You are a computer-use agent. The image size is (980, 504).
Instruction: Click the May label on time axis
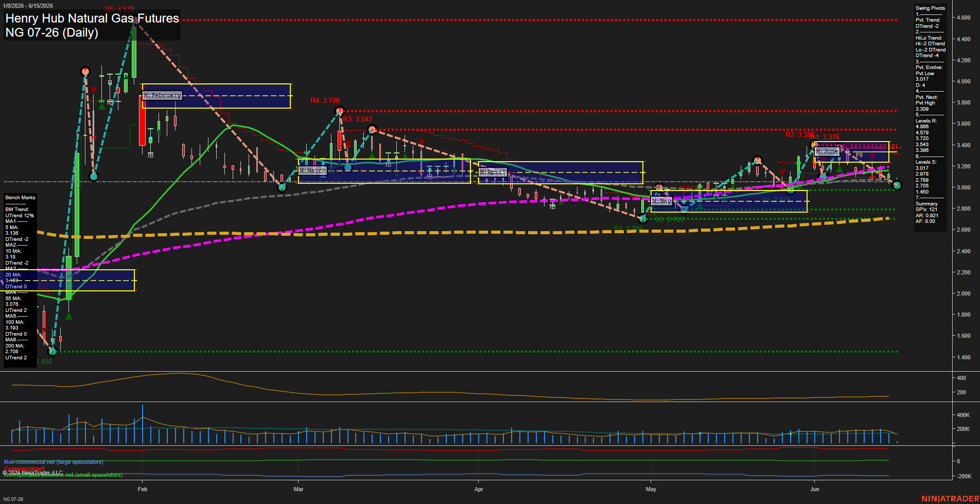[x=651, y=489]
